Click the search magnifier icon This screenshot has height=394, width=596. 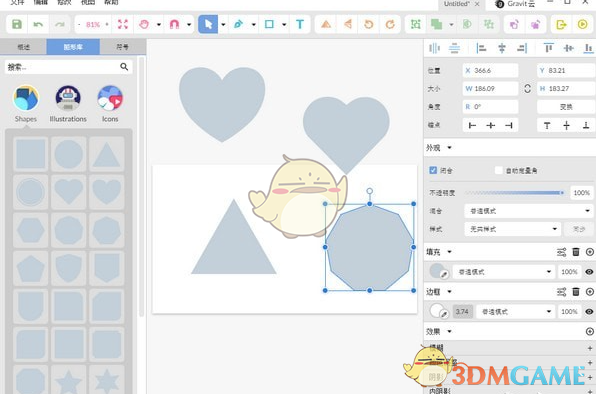point(124,66)
